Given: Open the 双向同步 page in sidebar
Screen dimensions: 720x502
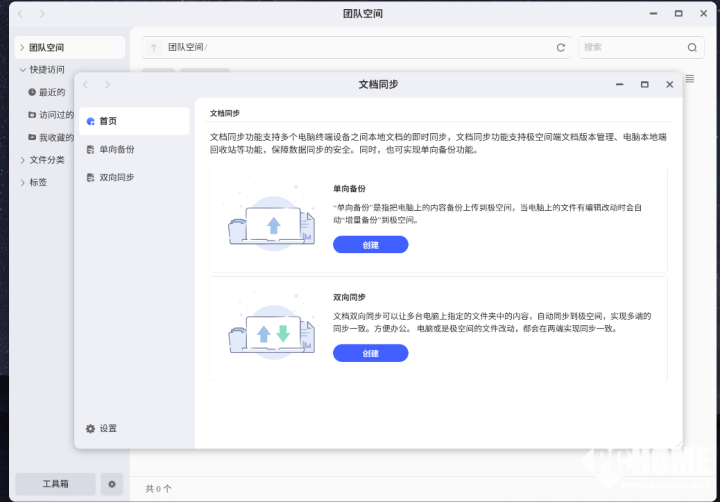Looking at the screenshot, I should (116, 177).
